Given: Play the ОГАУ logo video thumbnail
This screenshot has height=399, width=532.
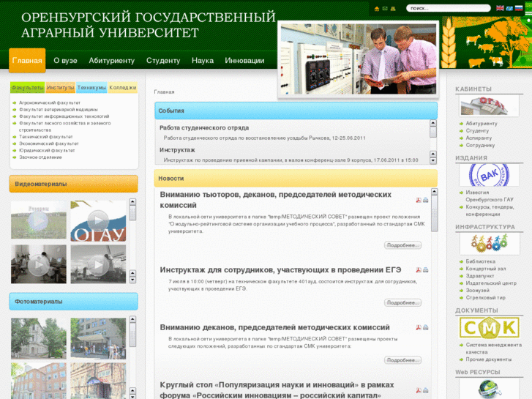Looking at the screenshot, I should tap(98, 220).
